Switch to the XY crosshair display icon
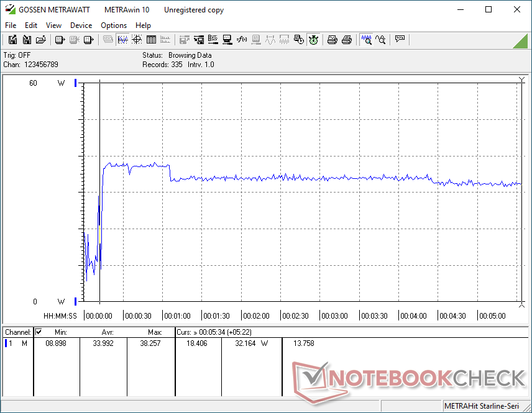532x413 pixels. (137, 40)
